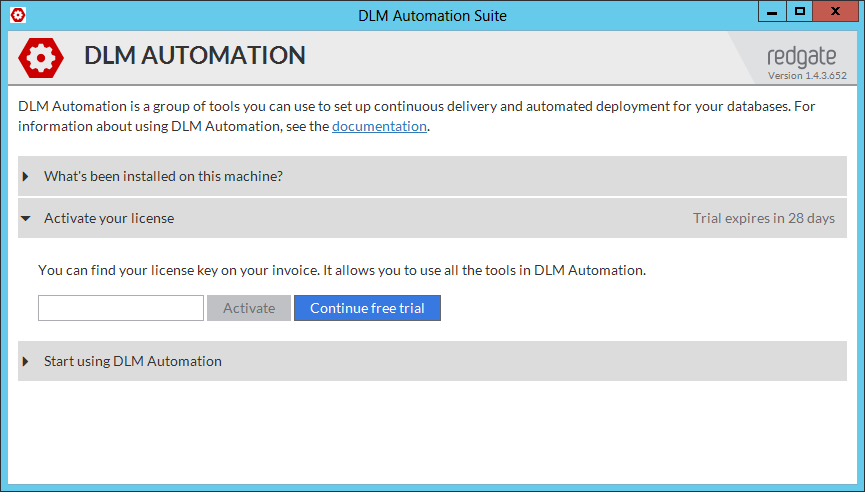The height and width of the screenshot is (492, 865).
Task: Click the "Trial expires in 28 days" label
Action: click(x=763, y=218)
